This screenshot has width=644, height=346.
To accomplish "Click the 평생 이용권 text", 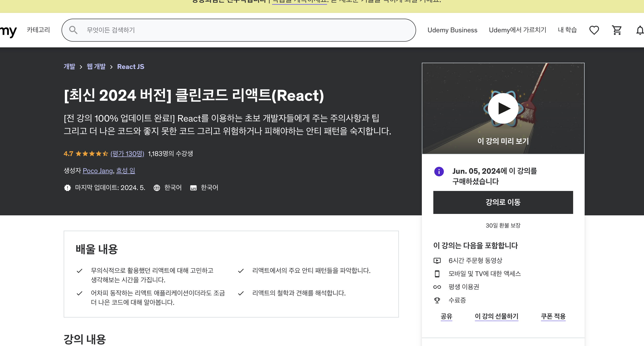I will [x=464, y=287].
